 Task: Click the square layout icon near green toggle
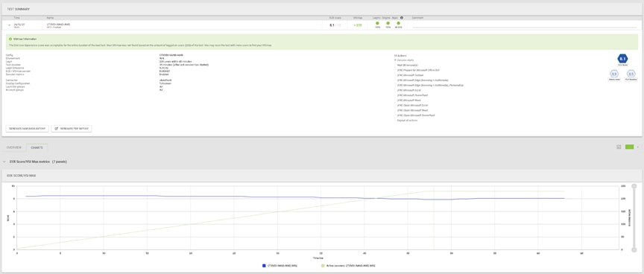619,147
